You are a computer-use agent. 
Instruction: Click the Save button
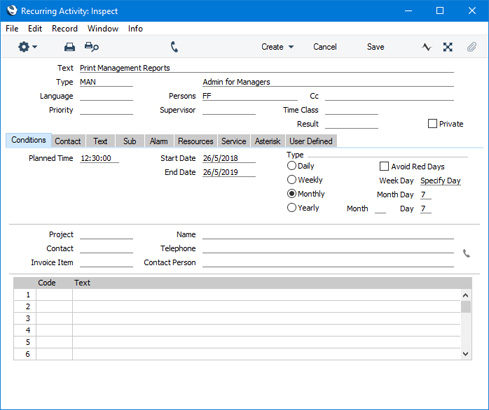(x=375, y=47)
